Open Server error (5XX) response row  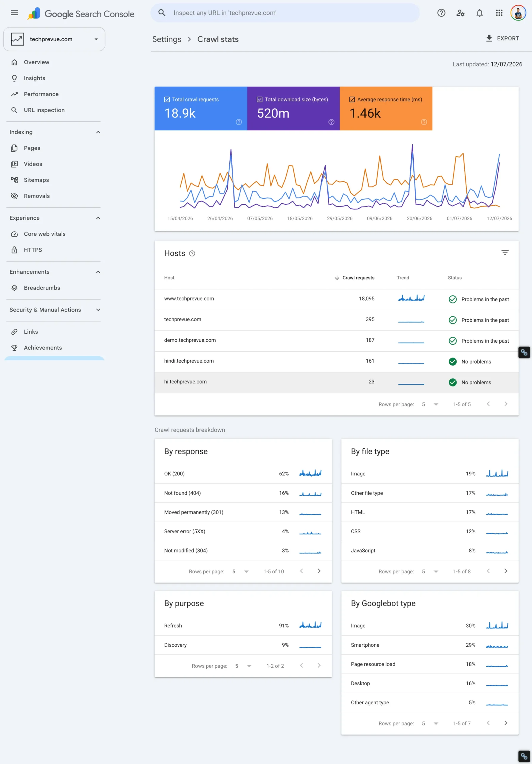click(x=243, y=532)
